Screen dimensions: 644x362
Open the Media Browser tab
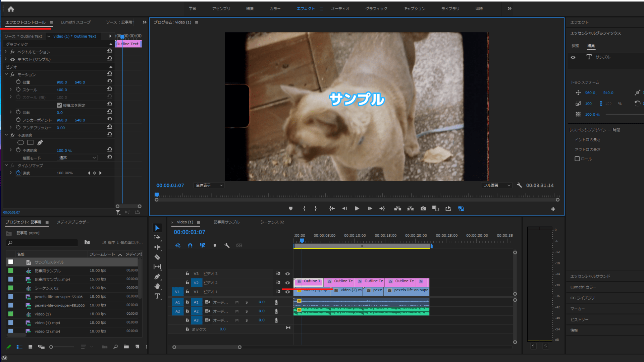coord(73,222)
